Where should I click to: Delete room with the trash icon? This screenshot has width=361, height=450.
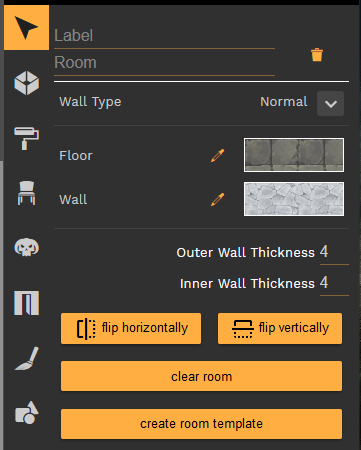tap(317, 55)
